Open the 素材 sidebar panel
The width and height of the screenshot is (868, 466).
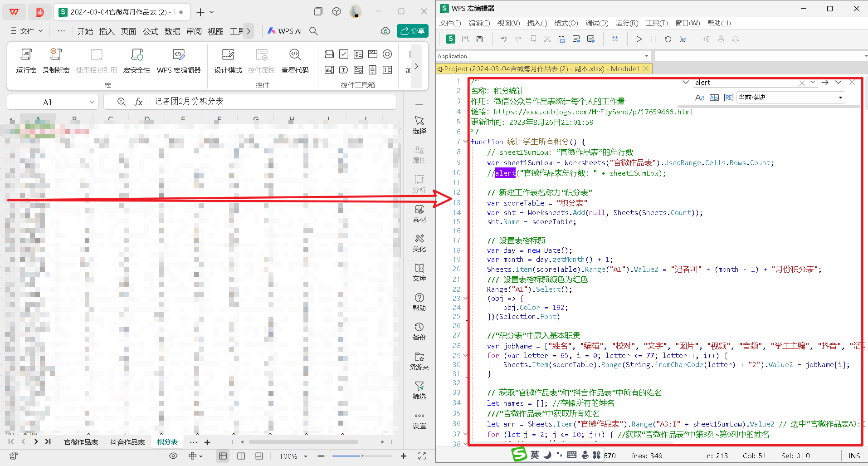(x=419, y=213)
